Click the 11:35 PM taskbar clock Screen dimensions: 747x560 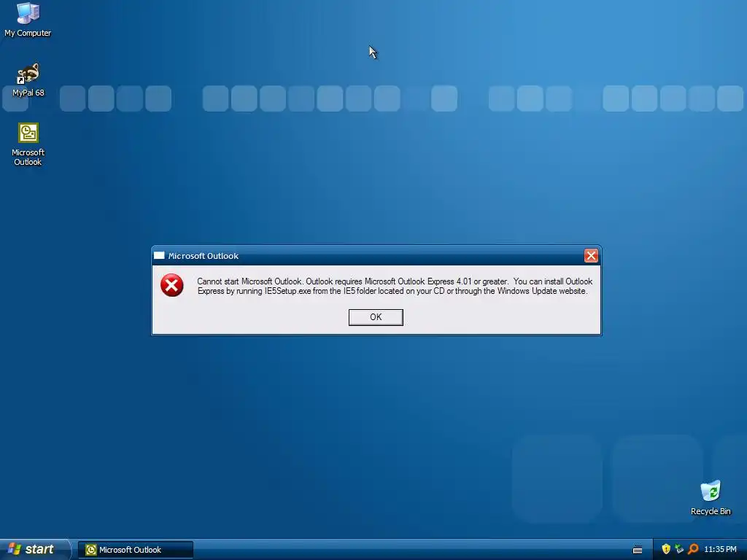point(720,550)
